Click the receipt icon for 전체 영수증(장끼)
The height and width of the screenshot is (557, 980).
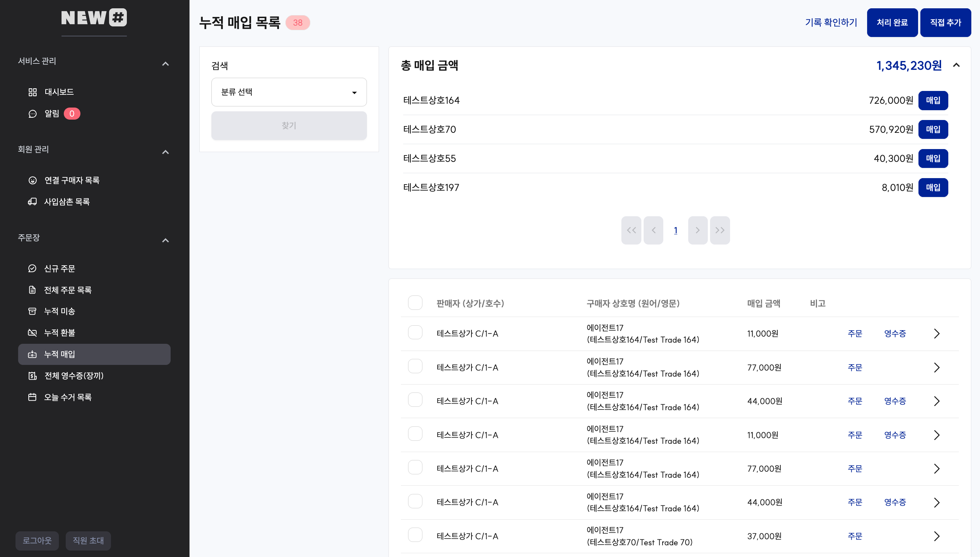pos(32,375)
